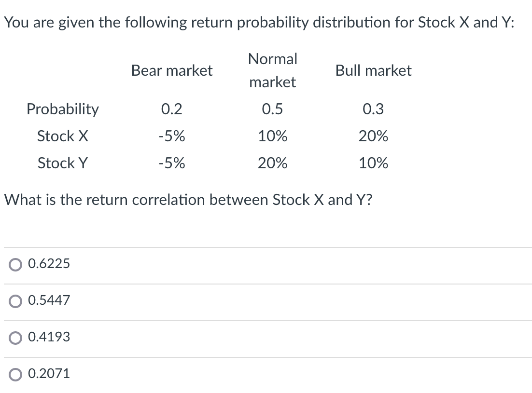
Task: Click the Bull market column header
Action: coord(373,70)
